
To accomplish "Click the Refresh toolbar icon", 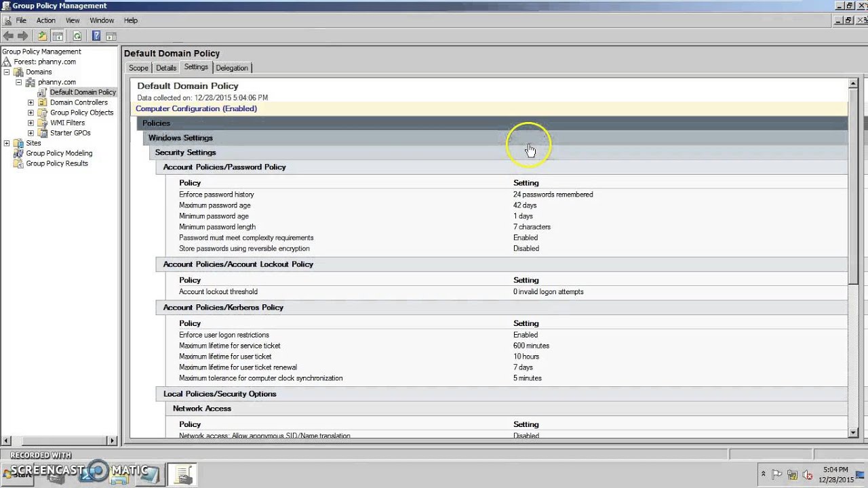I will (x=77, y=36).
